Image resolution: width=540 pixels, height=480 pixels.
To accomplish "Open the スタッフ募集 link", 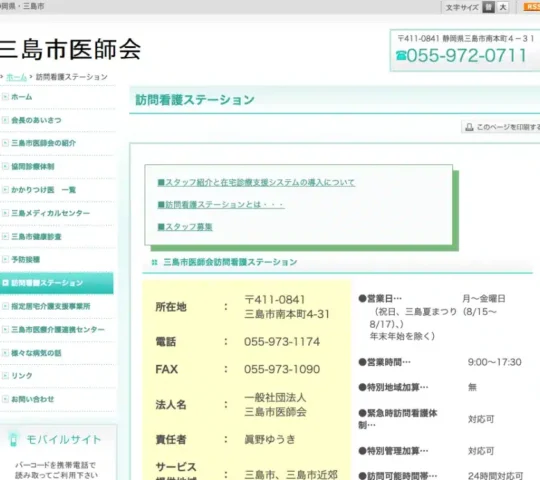I will click(x=185, y=227).
